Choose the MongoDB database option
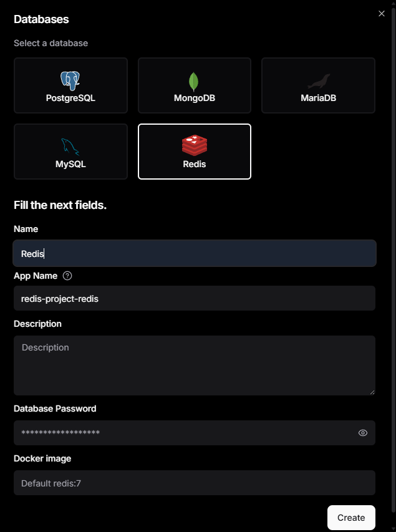 tap(194, 85)
